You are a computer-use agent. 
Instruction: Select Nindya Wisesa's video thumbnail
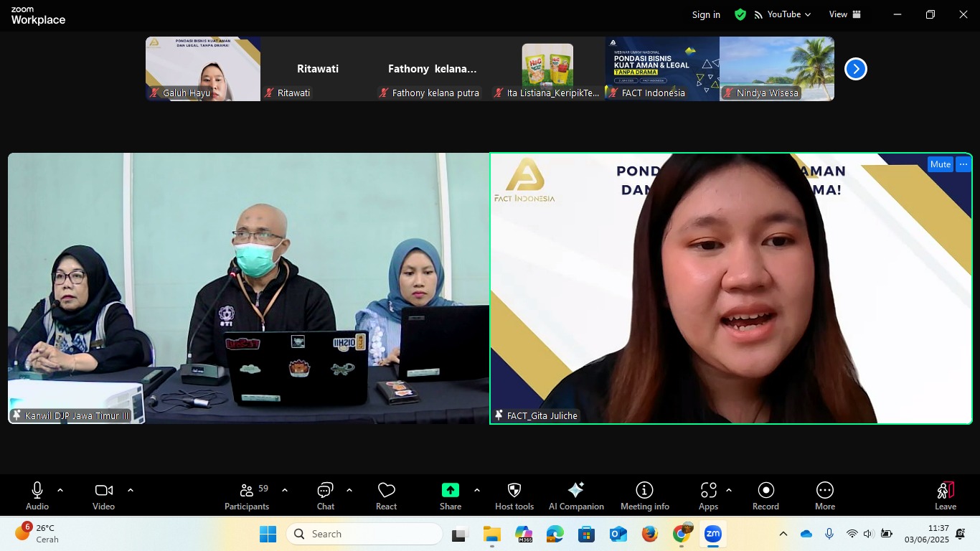click(x=776, y=69)
